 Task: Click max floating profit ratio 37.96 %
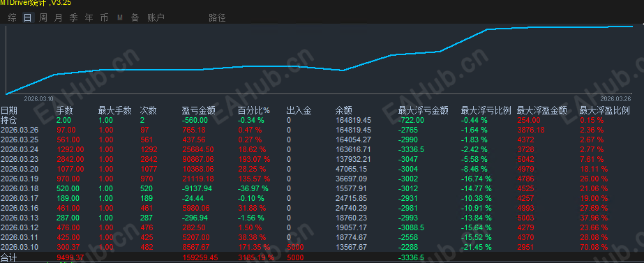pyautogui.click(x=594, y=218)
